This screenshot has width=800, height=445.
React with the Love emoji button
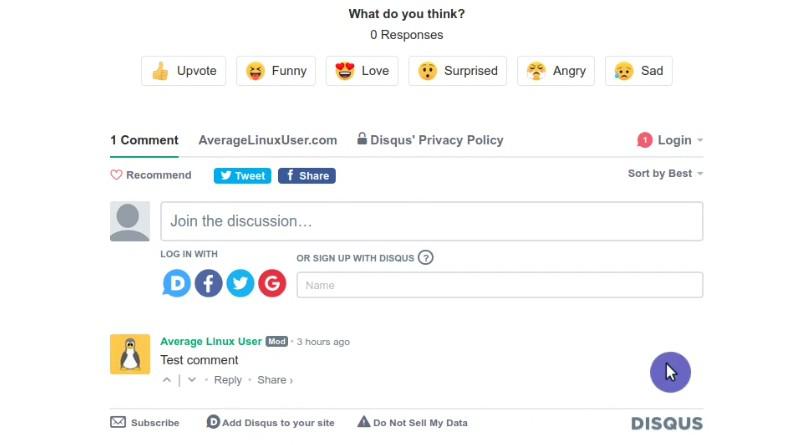(x=362, y=71)
